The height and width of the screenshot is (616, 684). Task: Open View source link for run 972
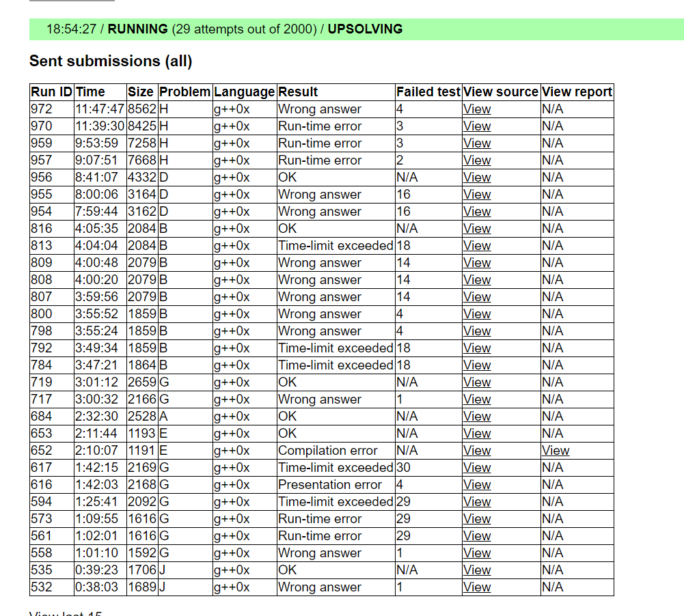click(476, 109)
